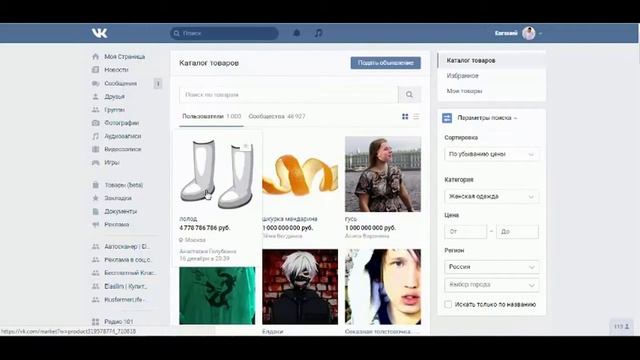Click the music icon next to Аудиозаписи
The image size is (640, 360).
tap(96, 136)
